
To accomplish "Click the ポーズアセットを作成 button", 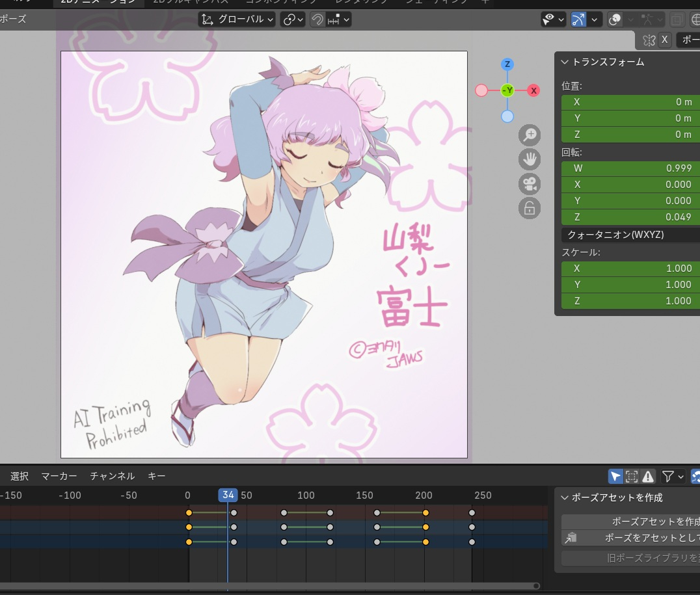I will 630,522.
